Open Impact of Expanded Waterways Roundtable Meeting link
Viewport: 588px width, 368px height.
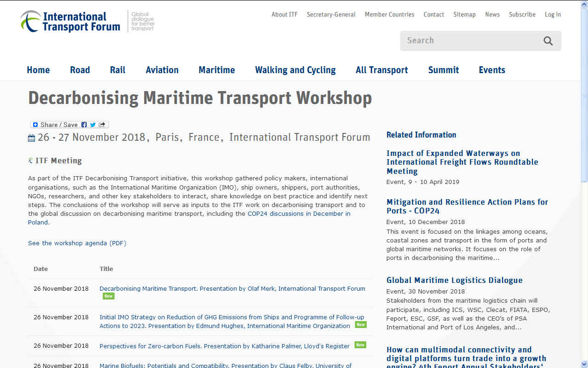coord(462,162)
